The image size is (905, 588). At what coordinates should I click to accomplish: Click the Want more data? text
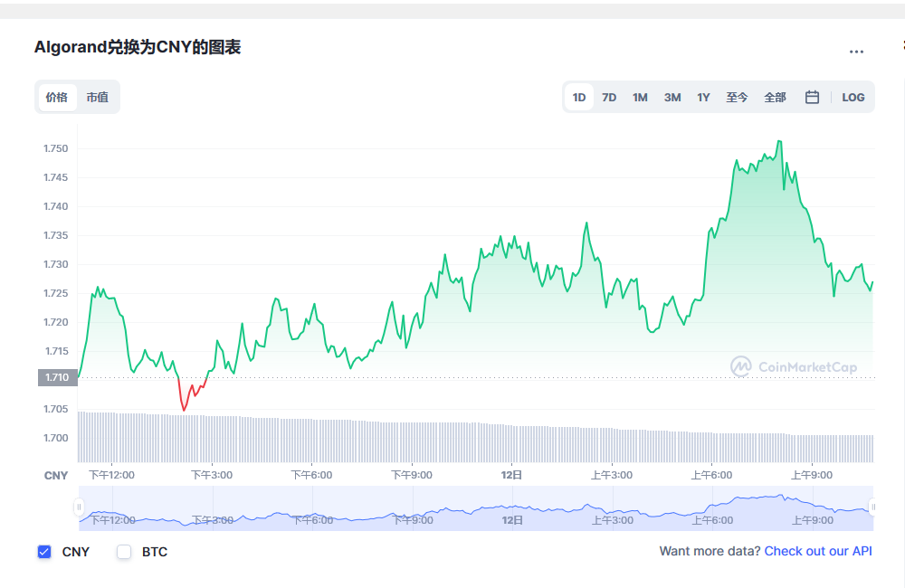point(710,551)
